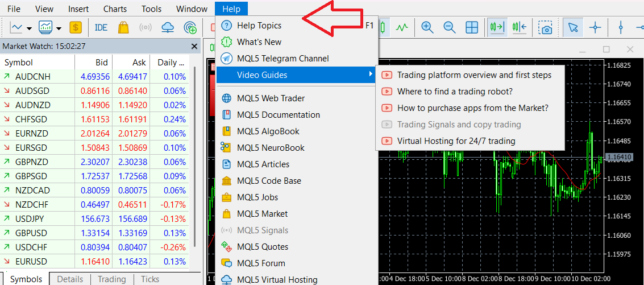The height and width of the screenshot is (285, 644).
Task: Open MQL5 Forum
Action: click(x=296, y=263)
